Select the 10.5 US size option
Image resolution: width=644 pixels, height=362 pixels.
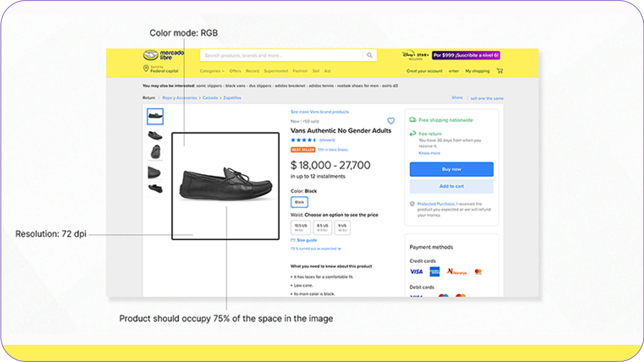[301, 227]
